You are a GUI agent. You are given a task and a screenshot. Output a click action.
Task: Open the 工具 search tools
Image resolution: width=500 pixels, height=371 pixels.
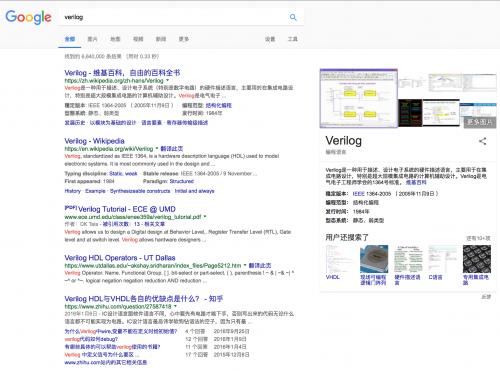point(293,39)
